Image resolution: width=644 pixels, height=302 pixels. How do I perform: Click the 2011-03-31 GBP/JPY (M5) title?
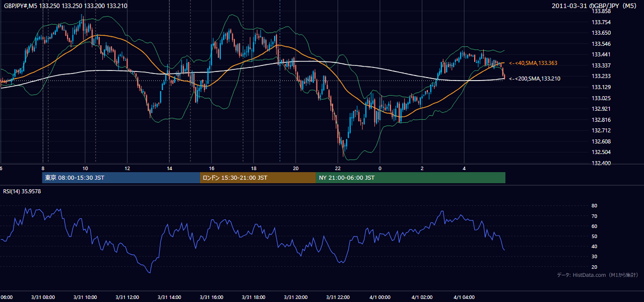point(595,6)
